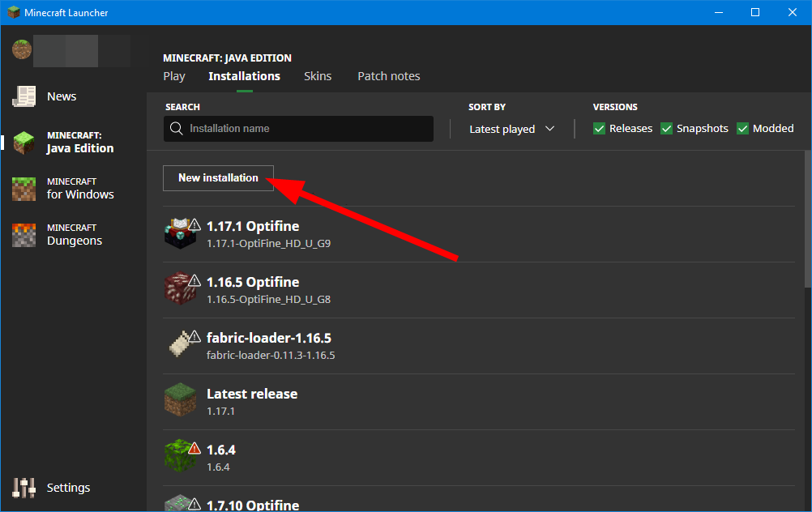Focus the Installation name search field
The width and height of the screenshot is (812, 512).
click(298, 128)
